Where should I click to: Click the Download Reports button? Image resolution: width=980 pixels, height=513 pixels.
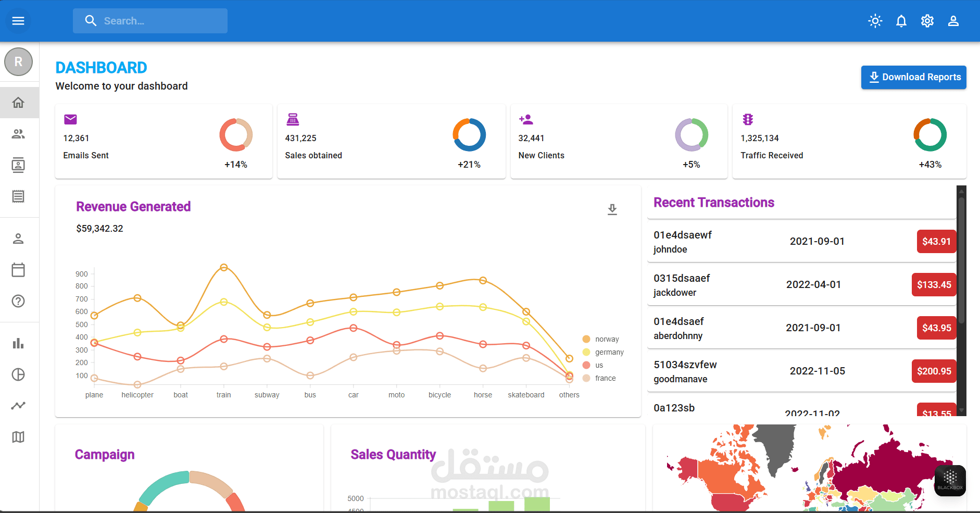click(914, 77)
